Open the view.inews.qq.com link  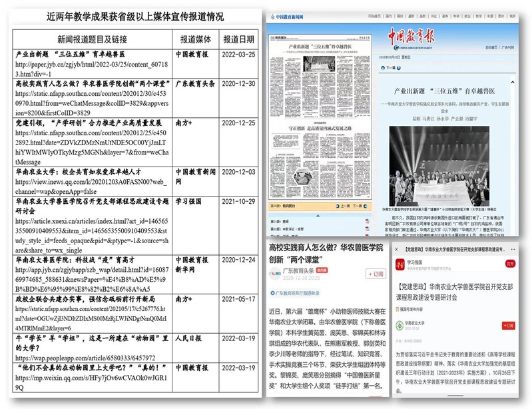(x=91, y=187)
